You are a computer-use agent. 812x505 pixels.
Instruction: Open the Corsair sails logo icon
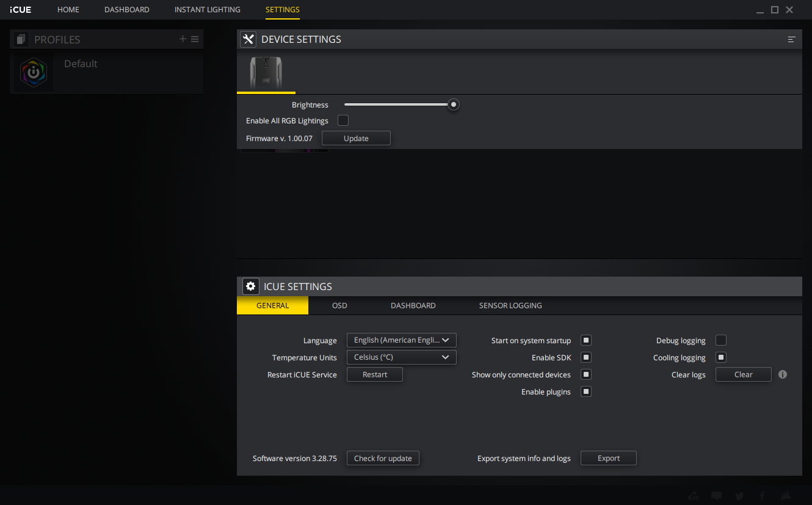click(x=786, y=496)
